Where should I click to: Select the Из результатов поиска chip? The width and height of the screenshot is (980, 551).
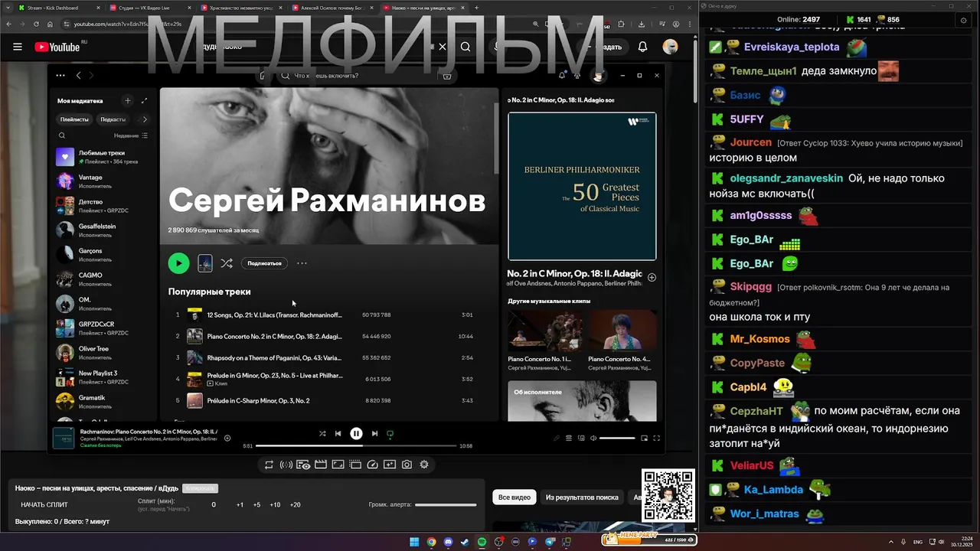[582, 497]
